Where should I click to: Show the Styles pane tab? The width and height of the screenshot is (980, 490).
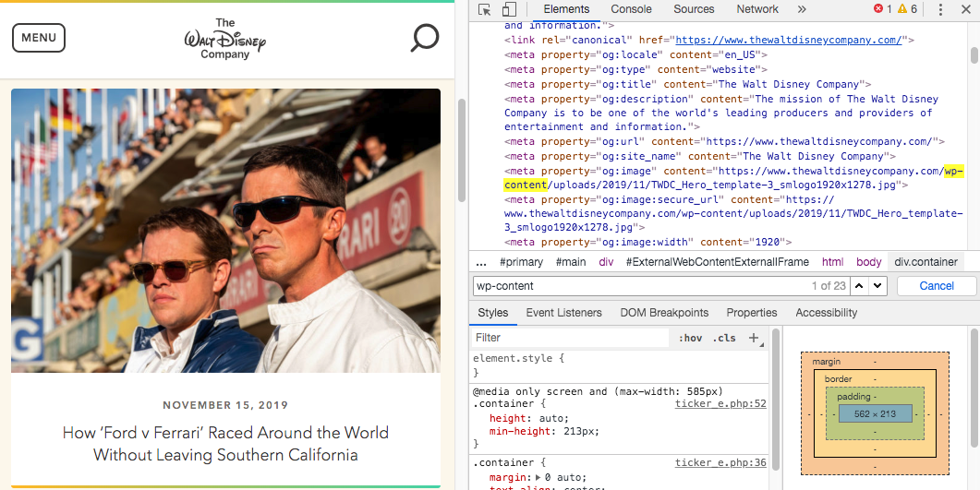click(493, 313)
